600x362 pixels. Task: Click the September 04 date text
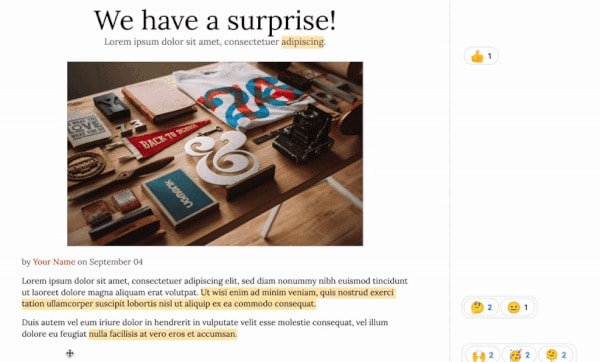(x=116, y=262)
